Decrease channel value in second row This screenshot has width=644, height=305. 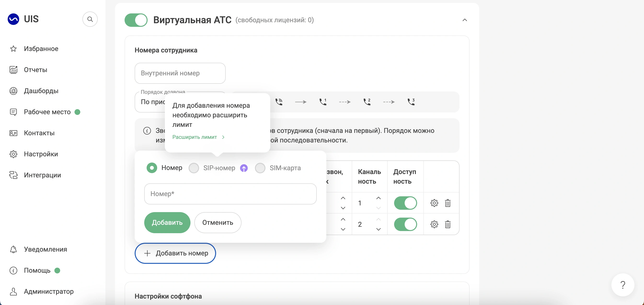[x=379, y=229]
